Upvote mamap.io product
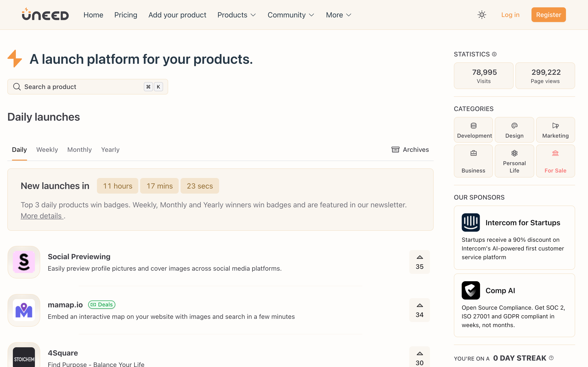 419,310
